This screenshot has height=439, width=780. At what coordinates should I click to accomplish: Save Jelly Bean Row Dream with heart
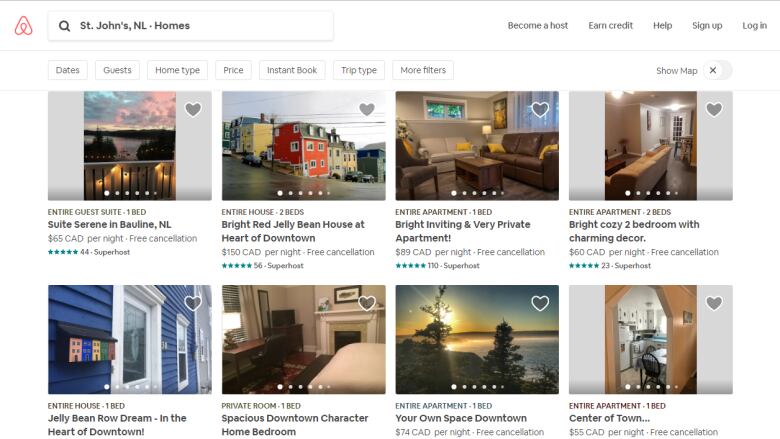193,303
